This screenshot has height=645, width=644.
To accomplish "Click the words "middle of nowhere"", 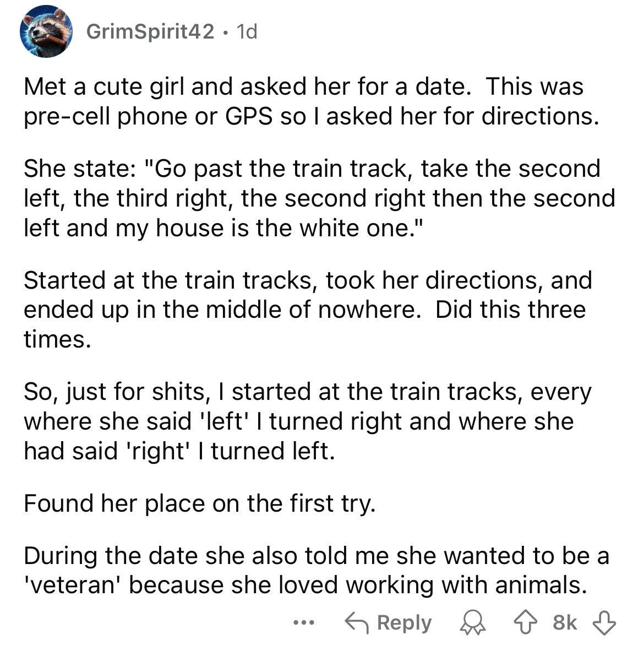I will 311,310.
